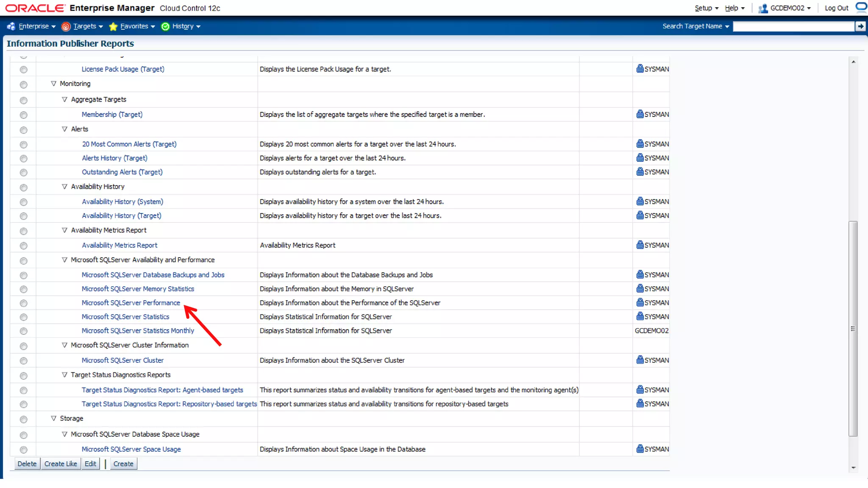Collapse the Availability History folder node

pos(64,186)
